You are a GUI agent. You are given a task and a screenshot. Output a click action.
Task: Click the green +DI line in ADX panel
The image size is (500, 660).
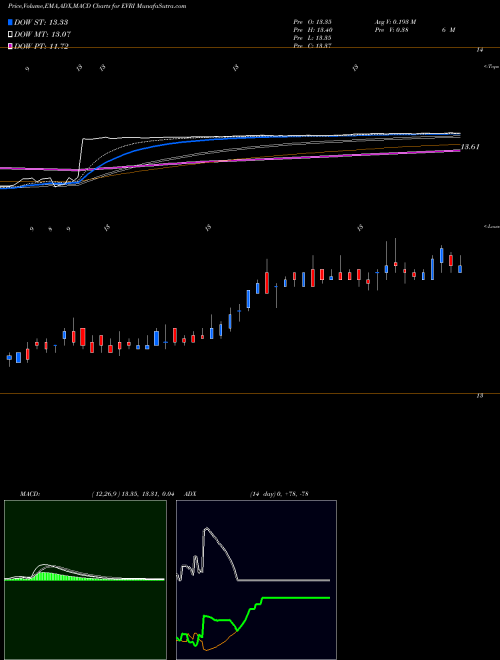[x=295, y=598]
